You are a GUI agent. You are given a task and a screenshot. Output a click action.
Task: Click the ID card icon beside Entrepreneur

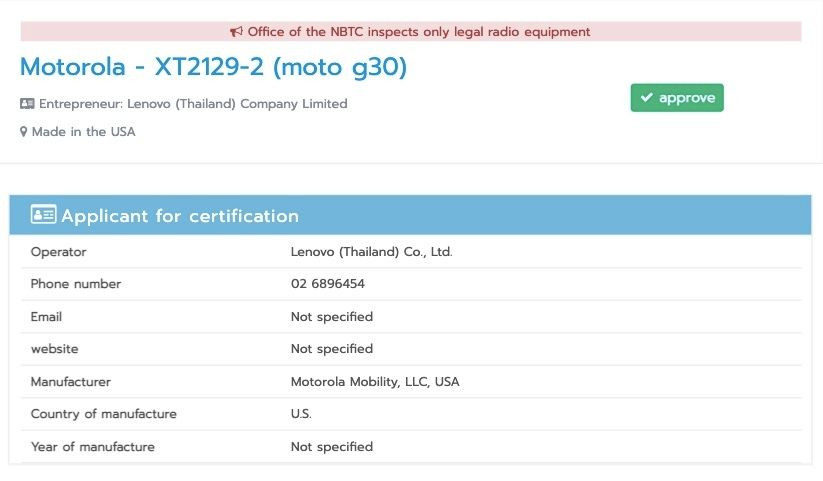27,104
